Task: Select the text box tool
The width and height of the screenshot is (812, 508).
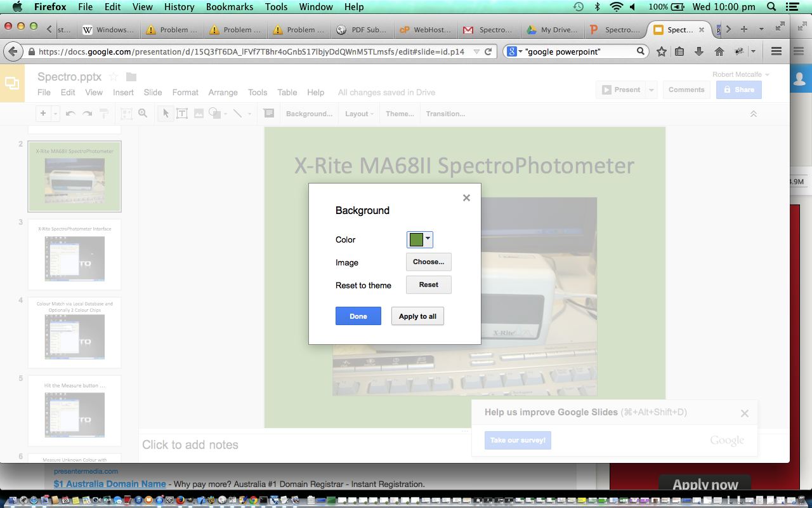Action: coord(182,114)
